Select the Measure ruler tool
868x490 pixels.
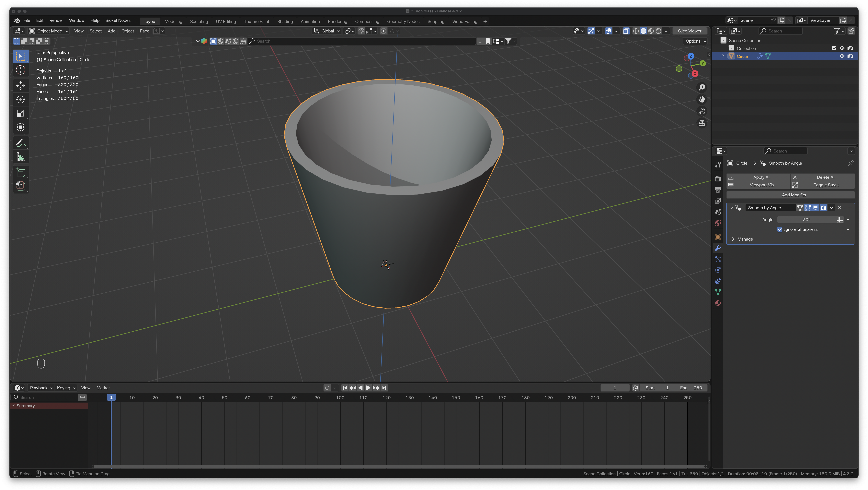point(21,157)
